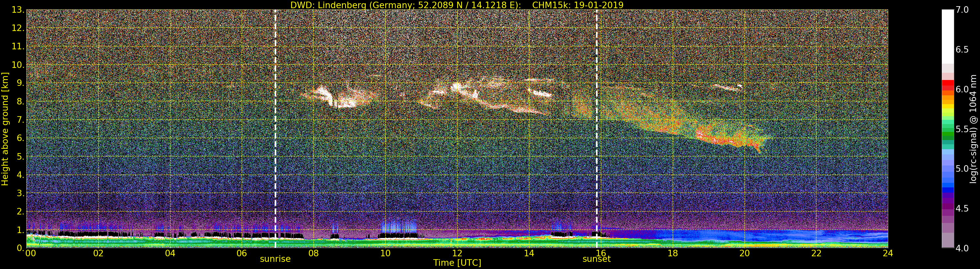Image resolution: width=980 pixels, height=269 pixels.
Task: Click the colorbar tick label '6.5'
Action: click(962, 50)
